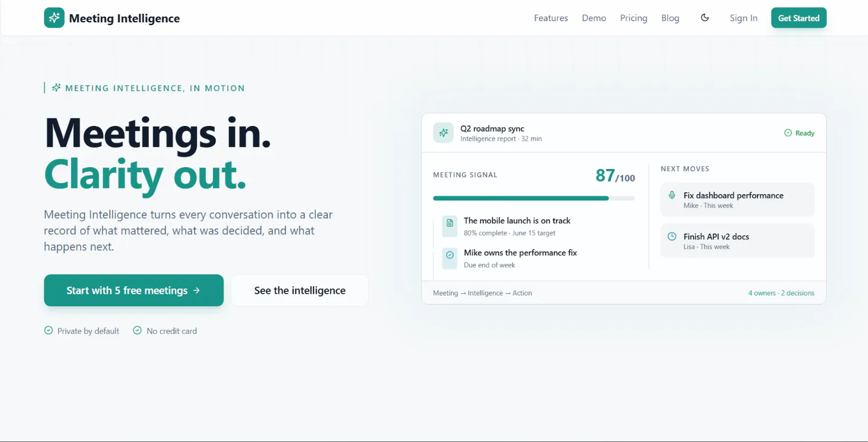
Task: Click the Ready status clock icon
Action: coord(788,133)
